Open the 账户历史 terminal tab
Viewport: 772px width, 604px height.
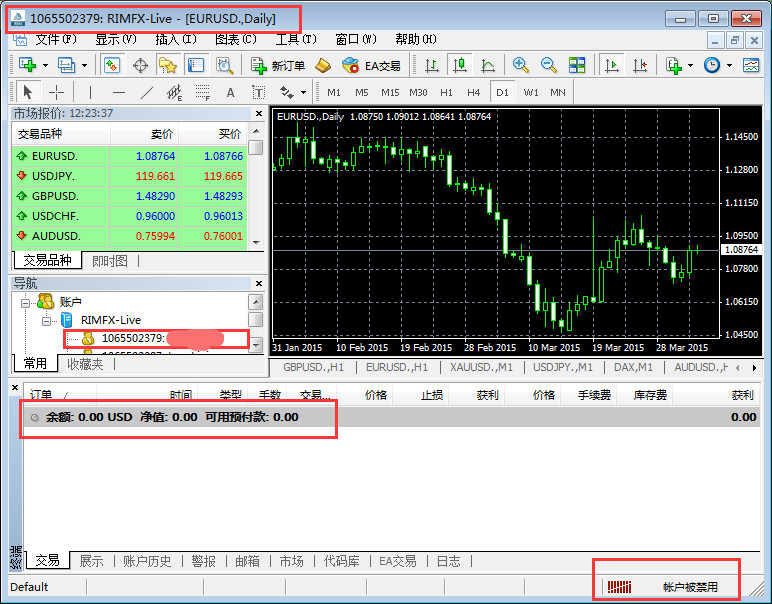pyautogui.click(x=147, y=561)
